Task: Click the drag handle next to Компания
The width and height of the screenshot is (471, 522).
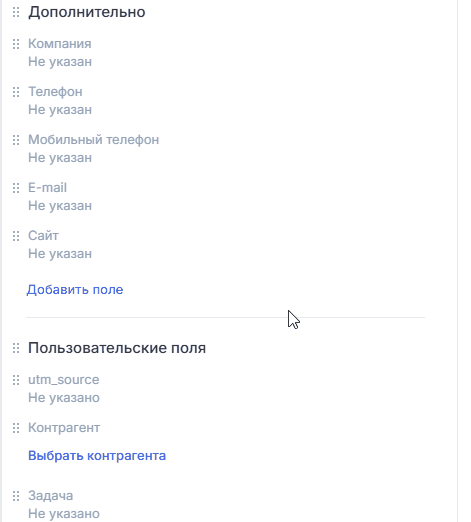Action: (x=16, y=44)
